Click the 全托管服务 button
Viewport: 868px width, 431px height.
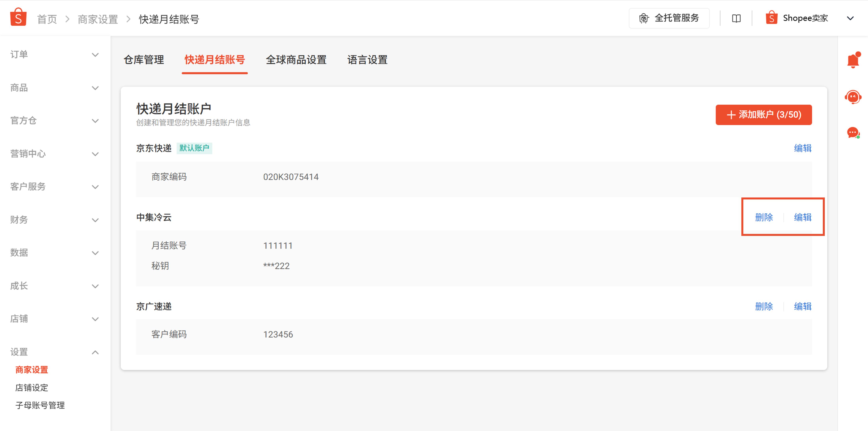tap(669, 18)
